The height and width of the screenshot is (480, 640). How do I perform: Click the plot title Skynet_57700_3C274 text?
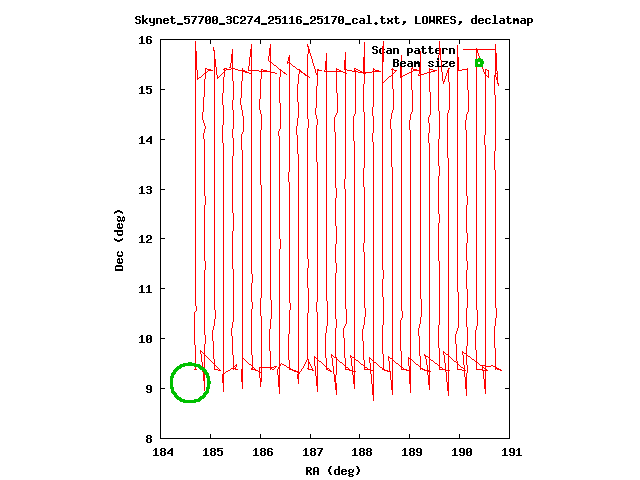pyautogui.click(x=334, y=20)
